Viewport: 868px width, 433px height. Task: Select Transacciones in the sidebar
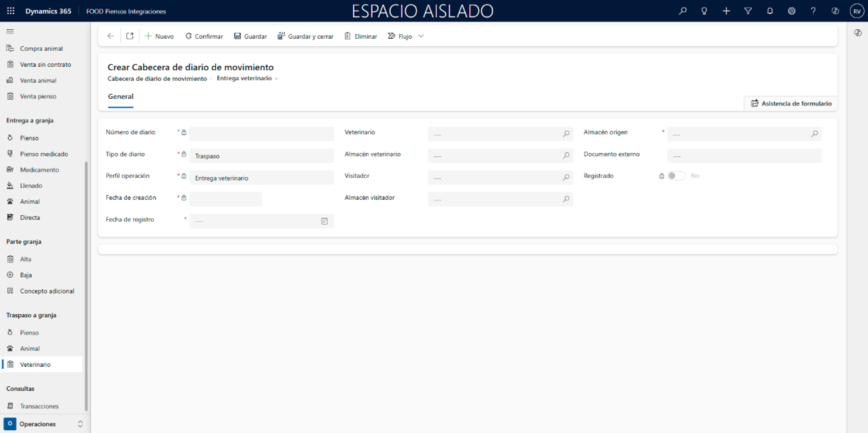click(39, 406)
